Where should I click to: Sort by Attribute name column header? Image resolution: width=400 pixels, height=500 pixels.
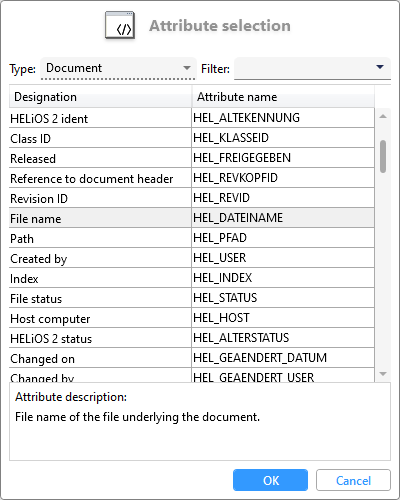283,97
